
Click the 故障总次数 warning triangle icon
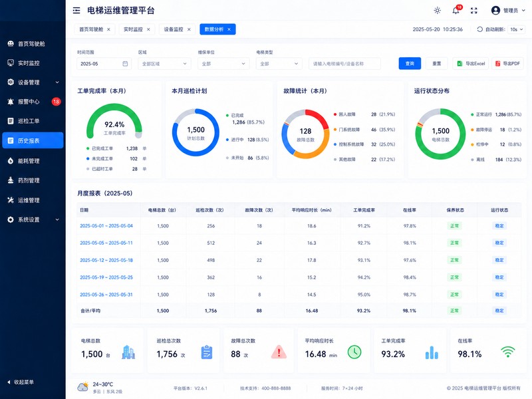point(279,352)
